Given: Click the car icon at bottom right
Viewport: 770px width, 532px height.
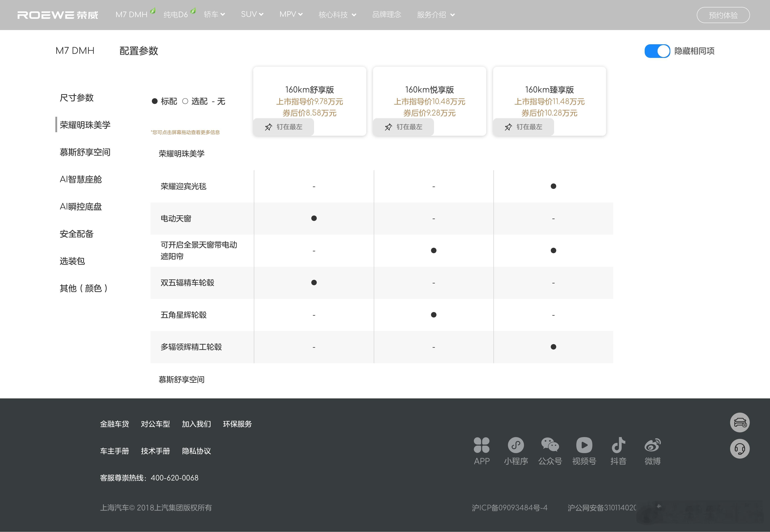Looking at the screenshot, I should point(740,422).
